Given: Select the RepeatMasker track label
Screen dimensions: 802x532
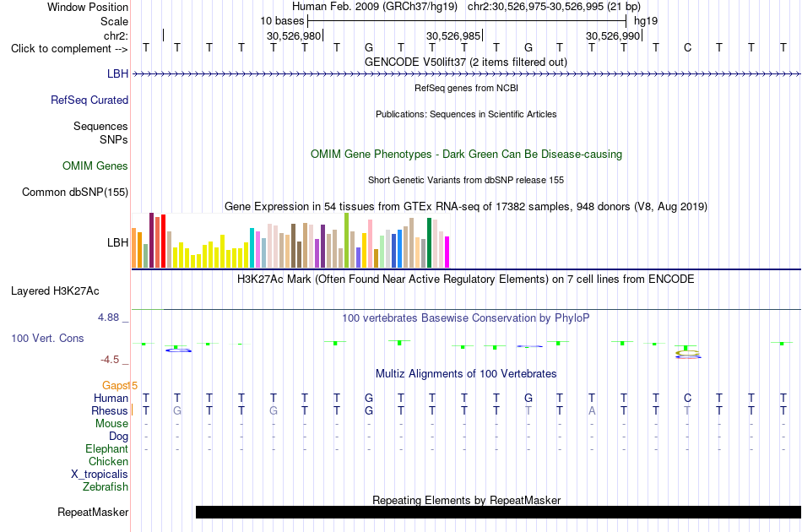Looking at the screenshot, I should coord(93,512).
